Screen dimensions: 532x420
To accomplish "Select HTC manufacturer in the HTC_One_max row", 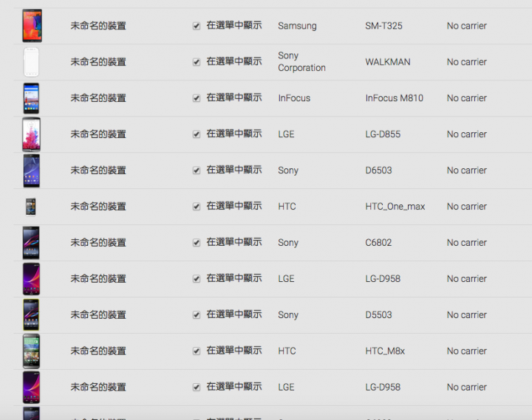I will pos(287,207).
